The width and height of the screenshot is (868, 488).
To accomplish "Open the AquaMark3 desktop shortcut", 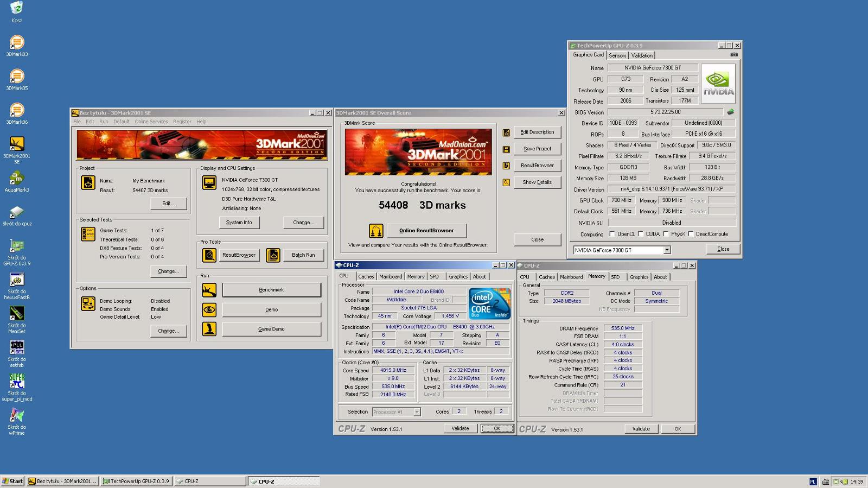I will click(x=17, y=178).
